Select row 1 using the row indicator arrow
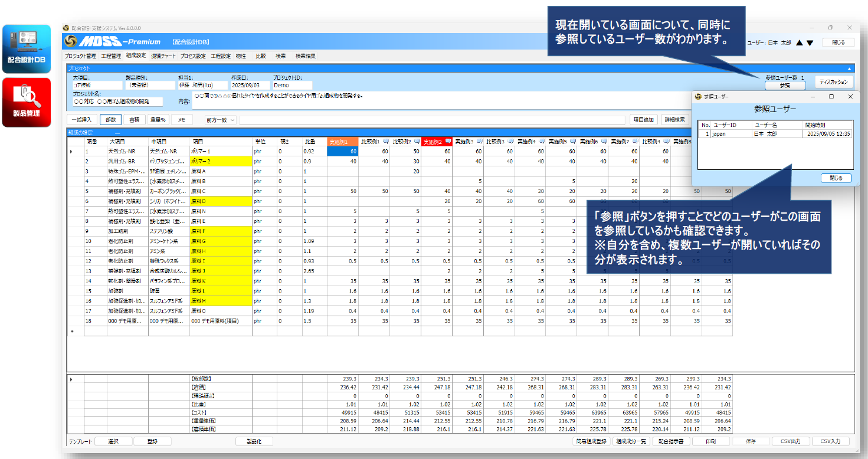 73,152
